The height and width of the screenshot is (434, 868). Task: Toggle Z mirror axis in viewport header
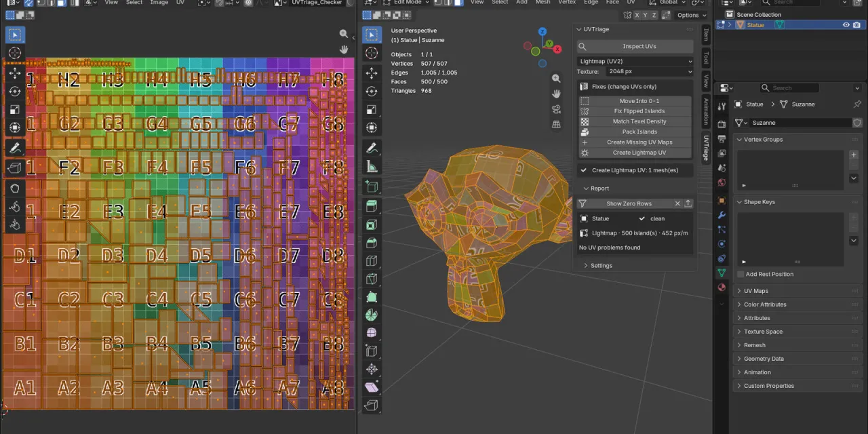pos(654,15)
